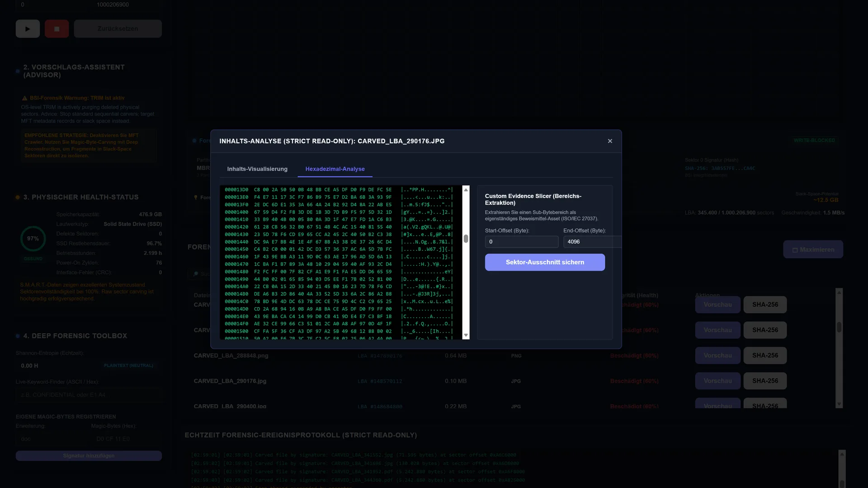Select hex row at offset 00001400
Viewport: 868px width, 488px height.
[x=339, y=212]
